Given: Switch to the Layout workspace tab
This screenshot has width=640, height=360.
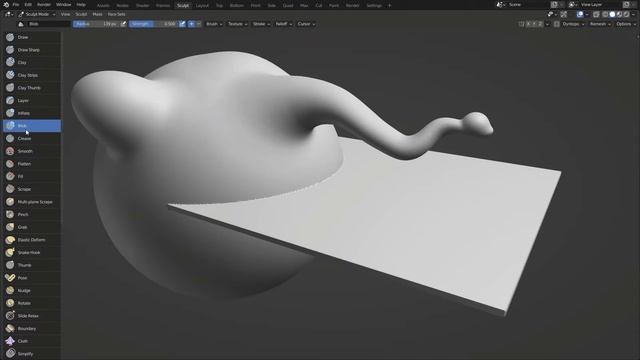Looking at the screenshot, I should click(202, 6).
